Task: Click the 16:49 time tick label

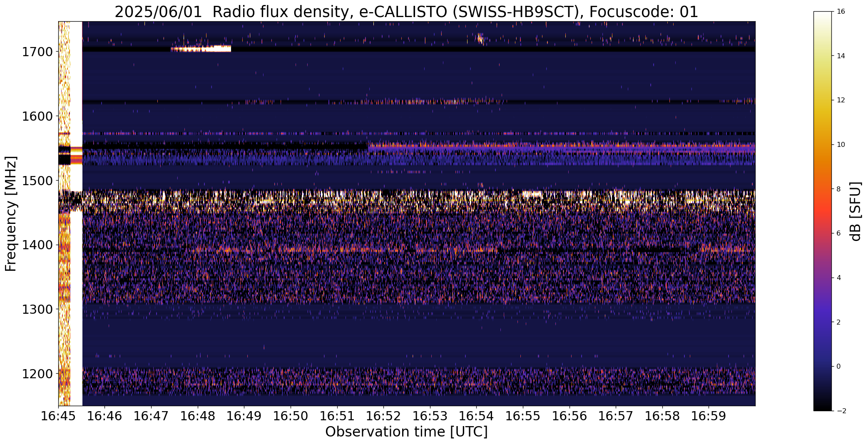Action: (x=244, y=416)
